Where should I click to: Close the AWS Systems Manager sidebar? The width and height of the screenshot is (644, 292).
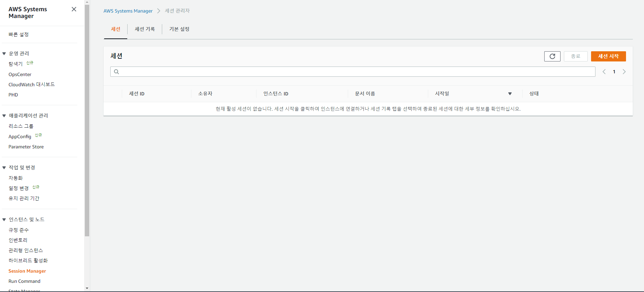[74, 9]
